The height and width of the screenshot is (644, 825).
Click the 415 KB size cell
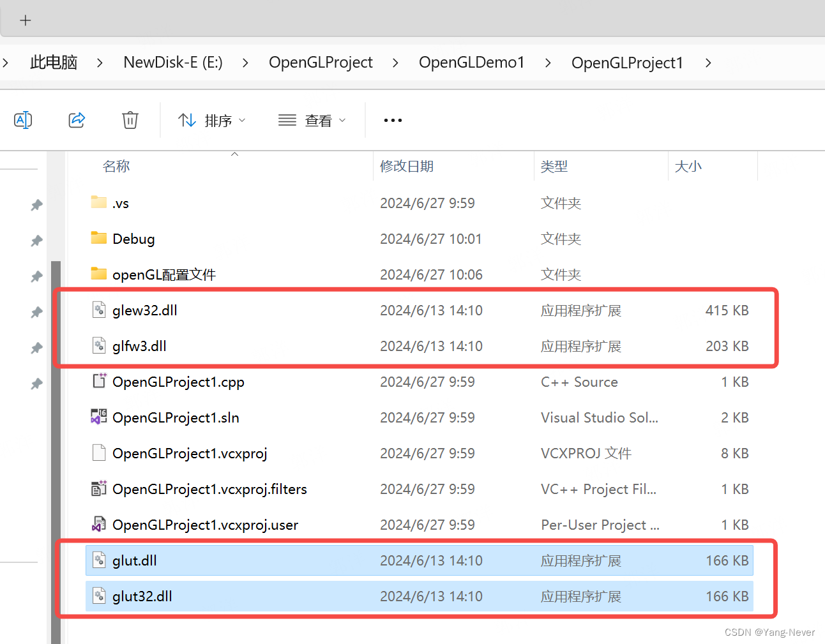[x=727, y=310]
